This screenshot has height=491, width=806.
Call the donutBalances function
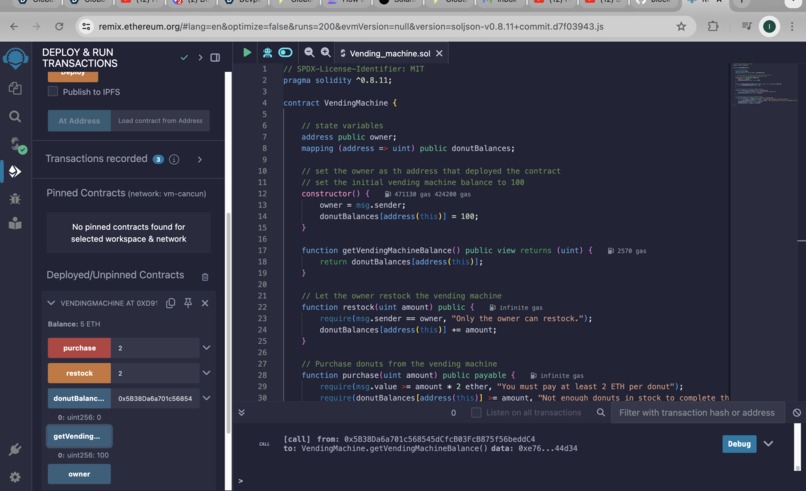click(x=79, y=398)
